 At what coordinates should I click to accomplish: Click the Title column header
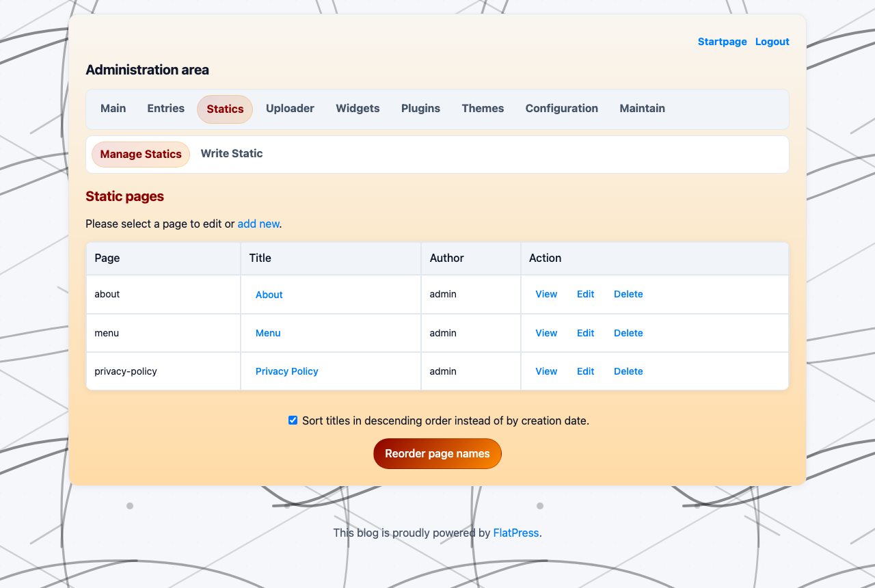click(x=331, y=258)
